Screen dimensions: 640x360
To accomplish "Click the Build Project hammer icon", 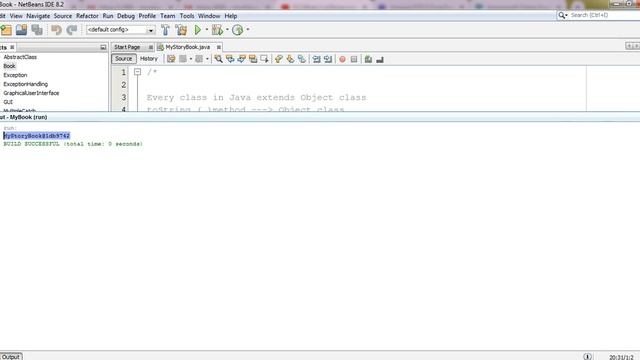I will pos(165,30).
